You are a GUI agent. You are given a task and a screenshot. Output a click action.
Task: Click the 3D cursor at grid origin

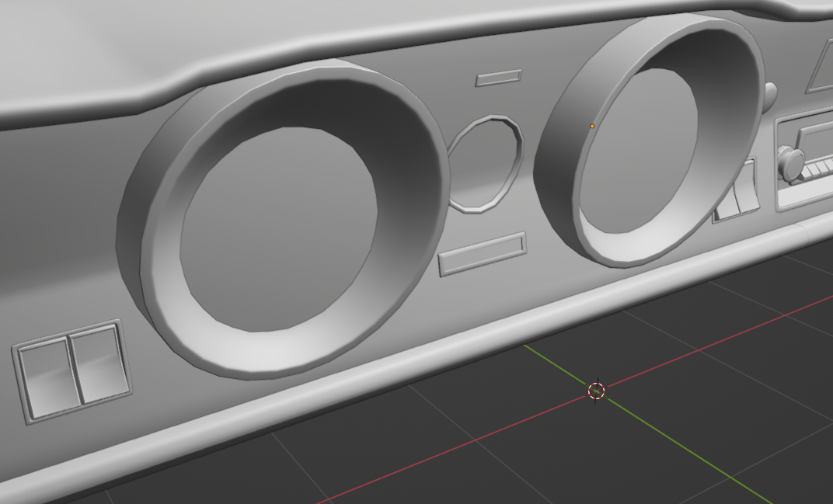pyautogui.click(x=596, y=391)
